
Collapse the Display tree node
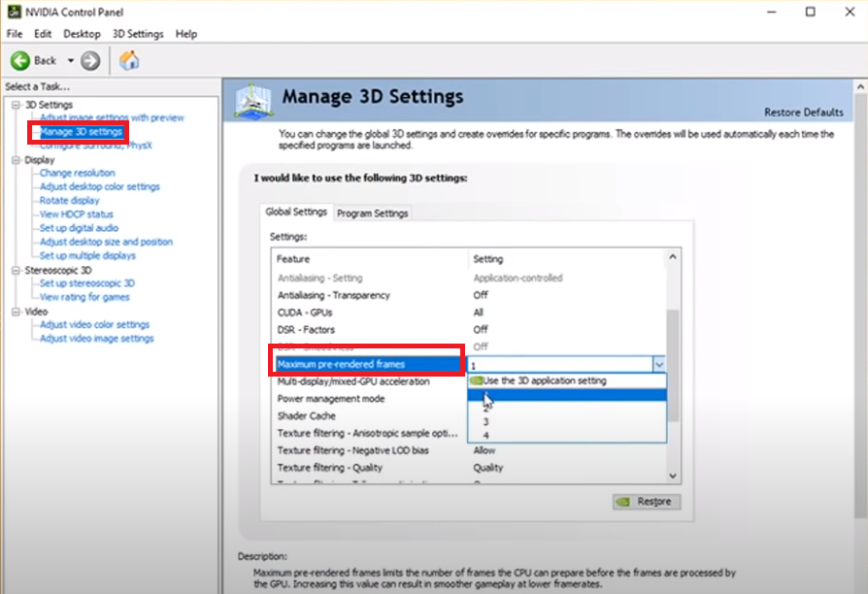pyautogui.click(x=17, y=160)
